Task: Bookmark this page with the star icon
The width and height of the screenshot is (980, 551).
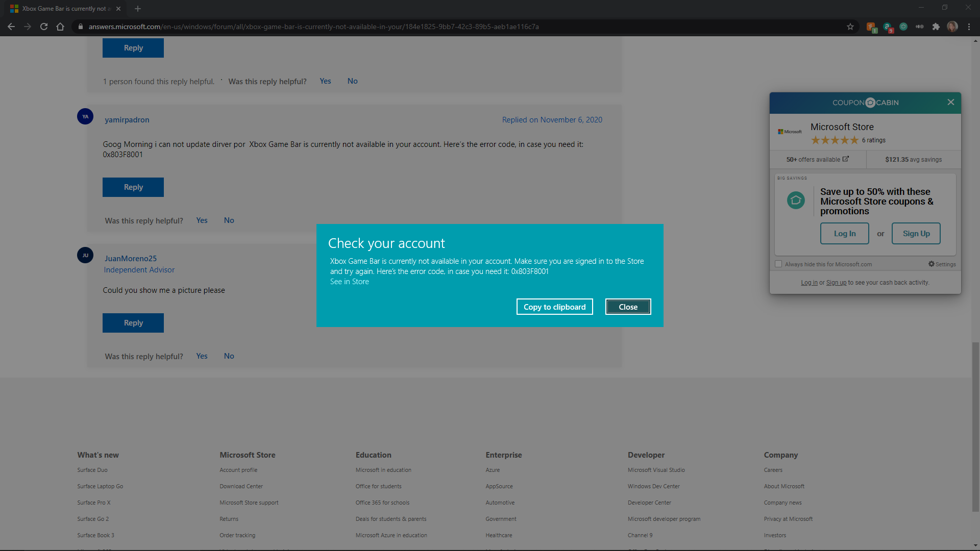Action: click(x=850, y=27)
